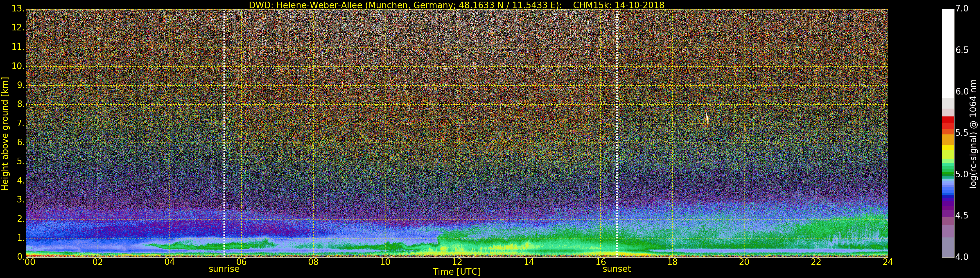The height and width of the screenshot is (278, 980).
Task: Click the white dotted sunrise marker line
Action: [x=224, y=133]
